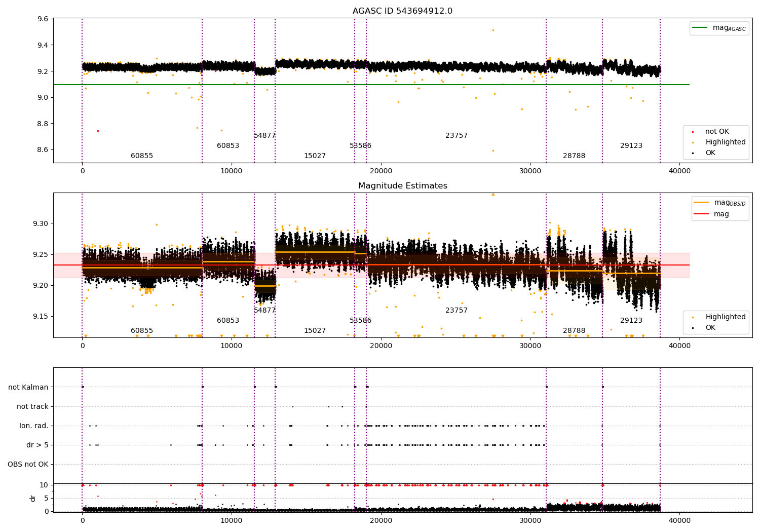
Task: Click the 10 tick on the dr axis
Action: [44, 485]
